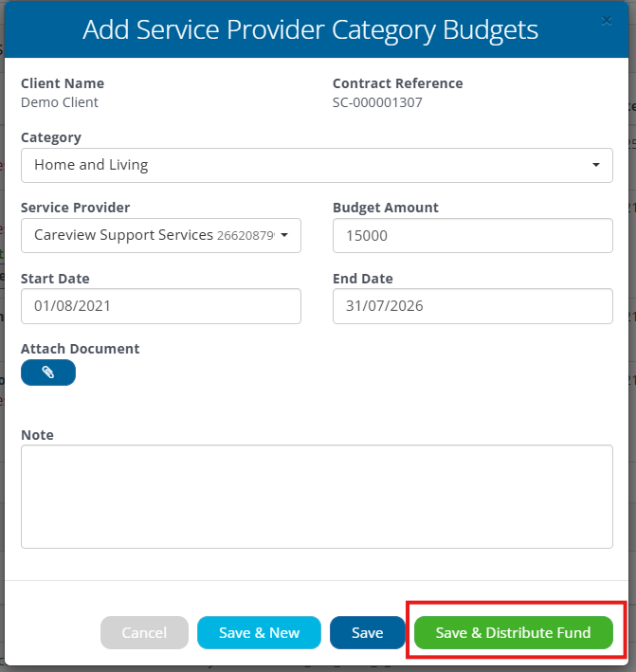The height and width of the screenshot is (672, 636).
Task: Click the paperclip Attach Document icon
Action: pos(48,372)
